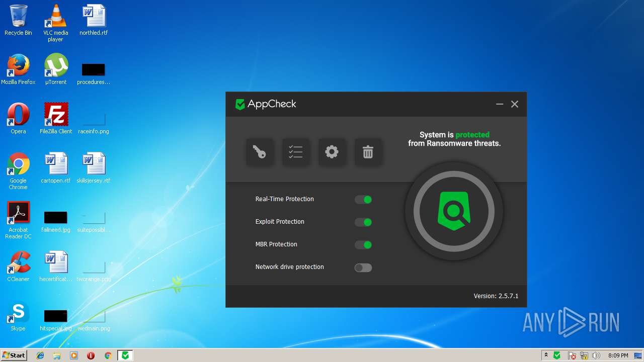Screen dimensions: 644x362
Task: Select the fallneed.jpg file
Action: pyautogui.click(x=55, y=221)
